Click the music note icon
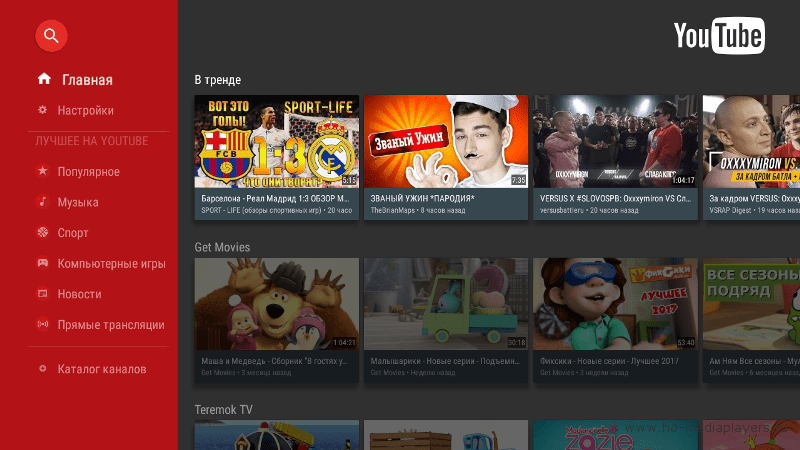Screen dimensions: 800x450 tap(42, 202)
